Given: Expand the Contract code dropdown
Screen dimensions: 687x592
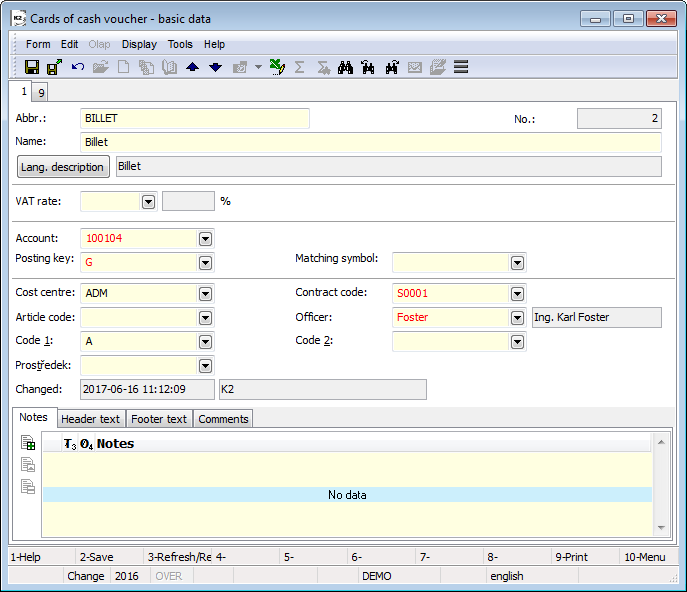Looking at the screenshot, I should [517, 294].
